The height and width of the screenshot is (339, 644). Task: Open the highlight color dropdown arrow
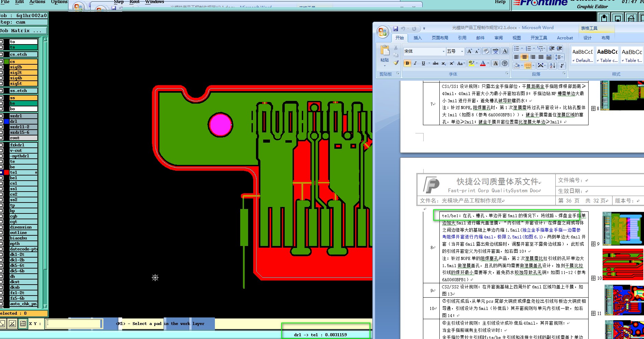[477, 63]
